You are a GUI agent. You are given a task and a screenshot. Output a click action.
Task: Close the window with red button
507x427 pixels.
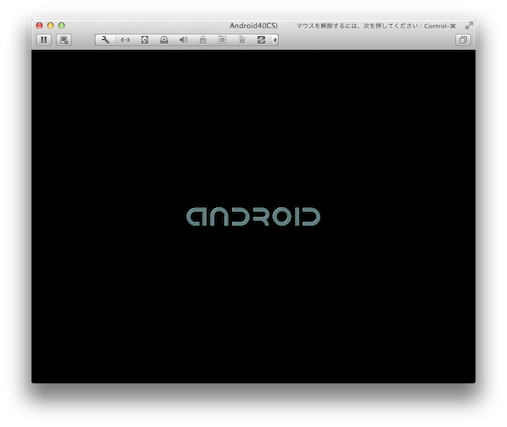(x=39, y=25)
